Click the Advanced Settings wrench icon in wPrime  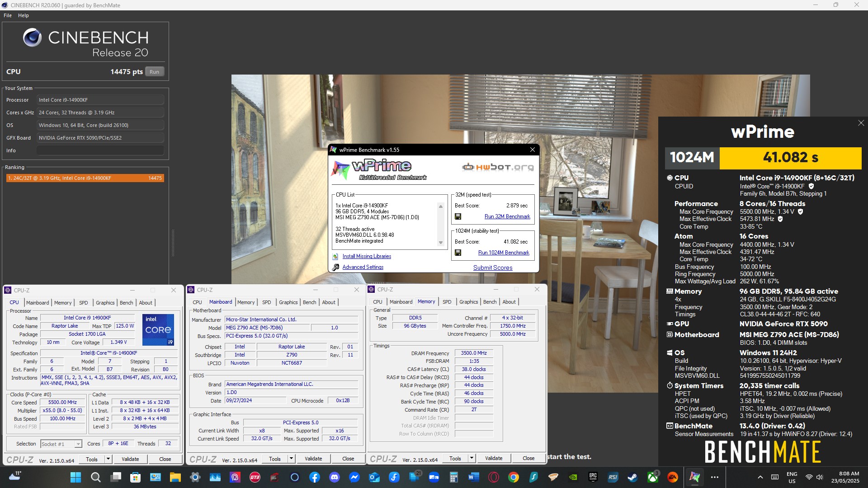(335, 267)
